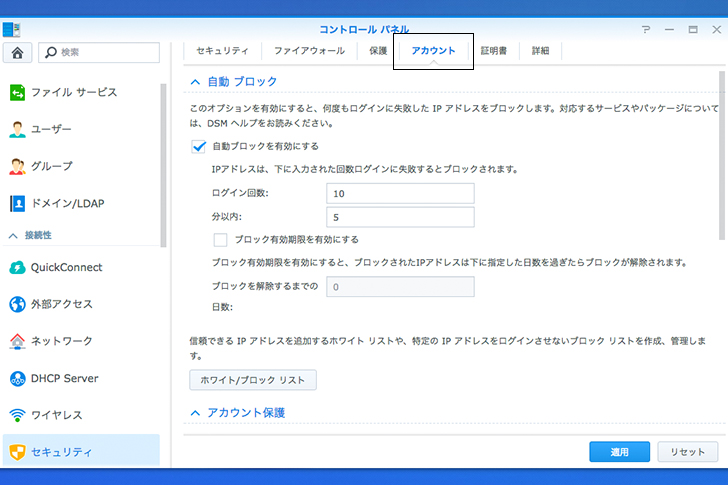The height and width of the screenshot is (485, 728).
Task: Select ワイヤレス label in sidebar
Action: pos(57,415)
